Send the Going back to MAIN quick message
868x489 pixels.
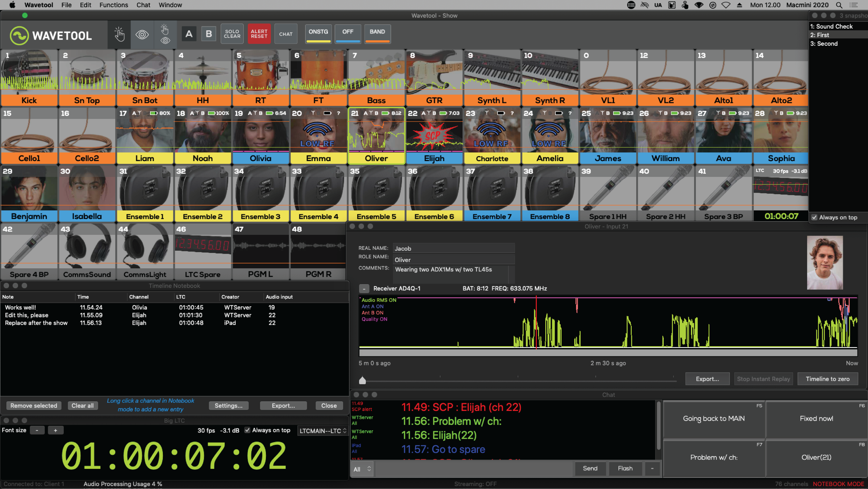(x=714, y=419)
